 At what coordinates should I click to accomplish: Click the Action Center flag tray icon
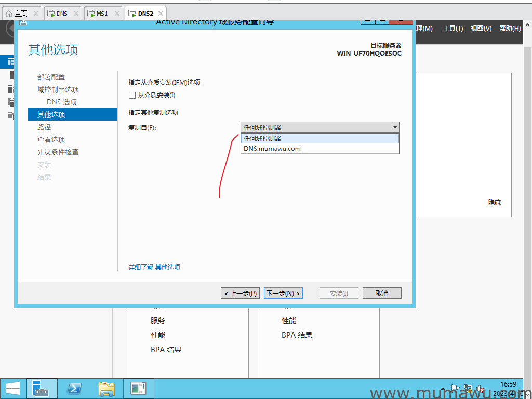[456, 388]
